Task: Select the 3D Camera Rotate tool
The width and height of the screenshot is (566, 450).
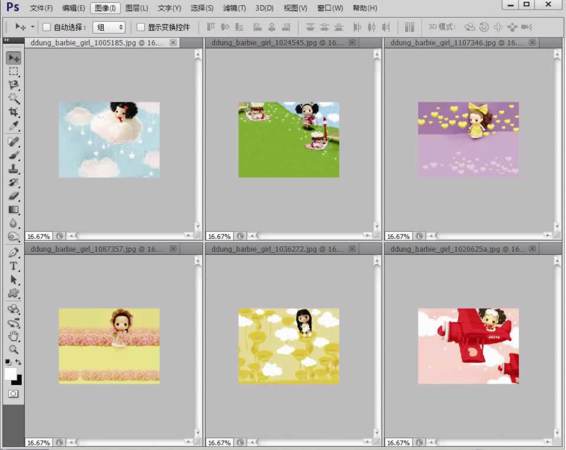Action: coord(14,323)
